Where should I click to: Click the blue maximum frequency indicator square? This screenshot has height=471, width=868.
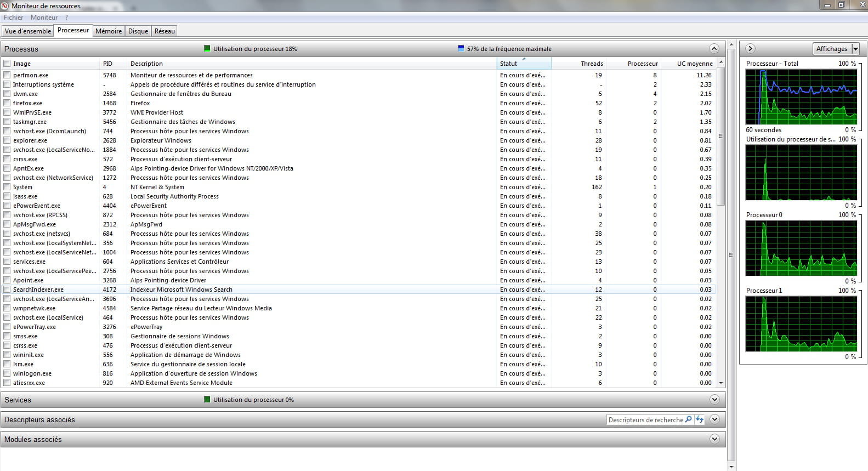[x=461, y=49]
